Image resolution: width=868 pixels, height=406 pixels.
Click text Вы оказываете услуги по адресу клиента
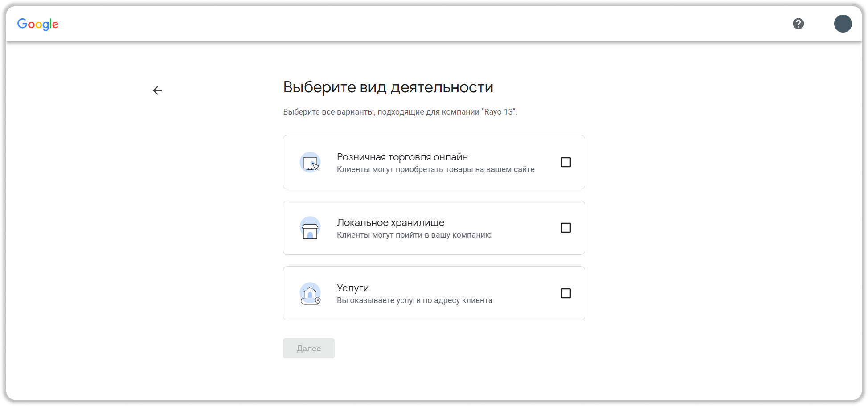point(415,300)
